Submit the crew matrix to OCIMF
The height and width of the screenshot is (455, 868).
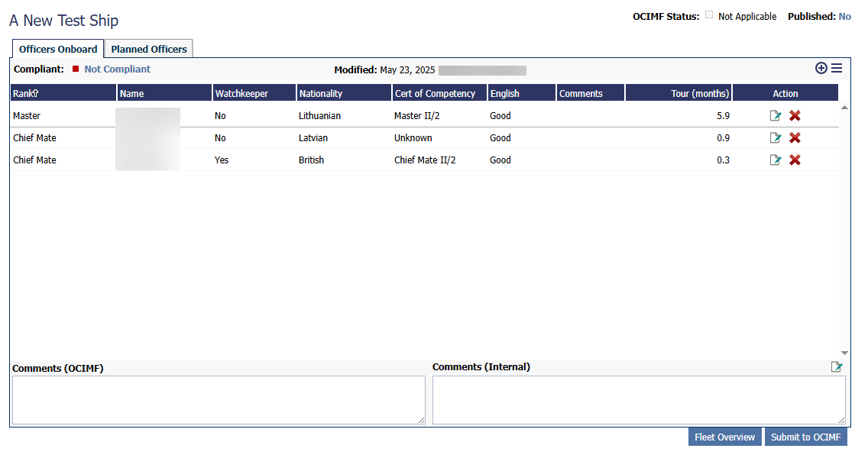805,437
